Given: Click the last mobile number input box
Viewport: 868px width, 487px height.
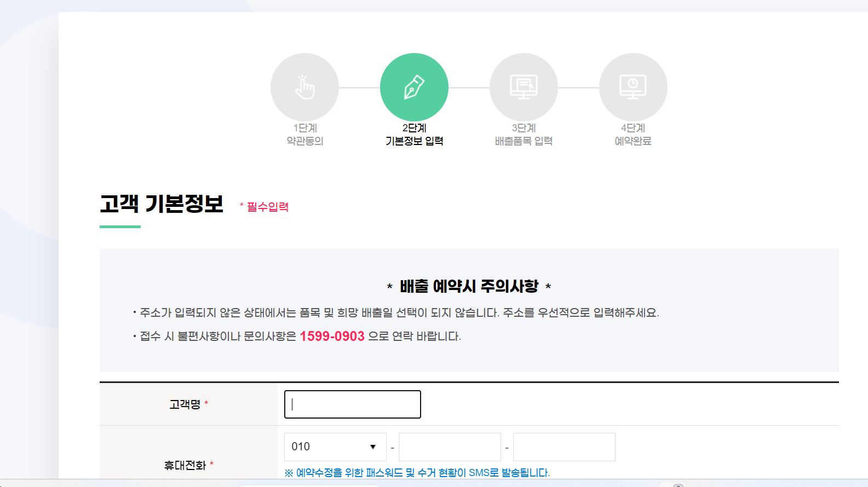Looking at the screenshot, I should click(x=564, y=447).
